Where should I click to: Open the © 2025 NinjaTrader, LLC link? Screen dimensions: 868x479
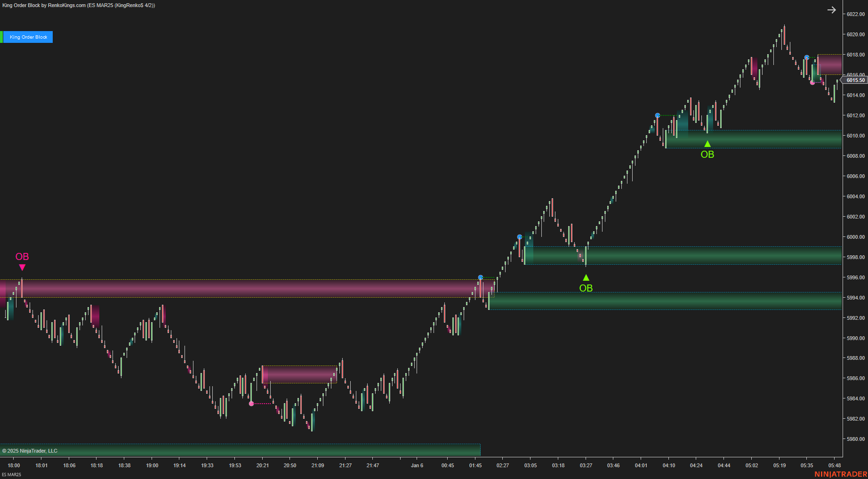click(x=30, y=451)
